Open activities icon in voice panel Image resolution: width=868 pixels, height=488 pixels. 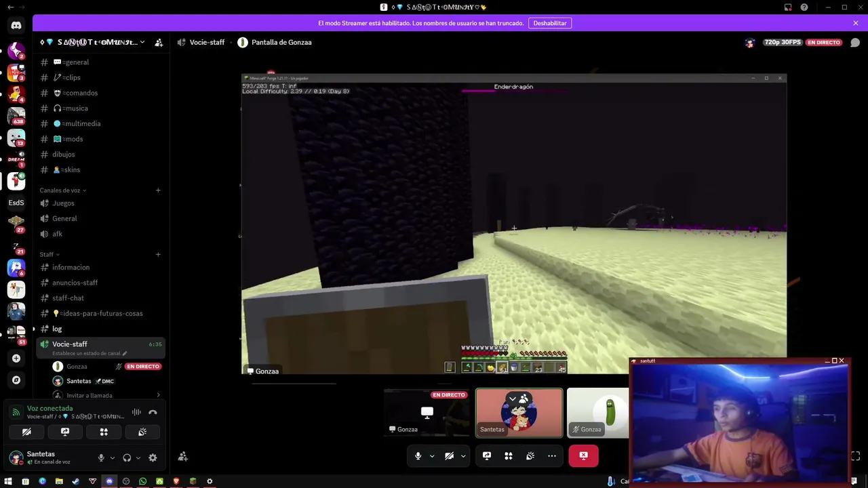104,432
